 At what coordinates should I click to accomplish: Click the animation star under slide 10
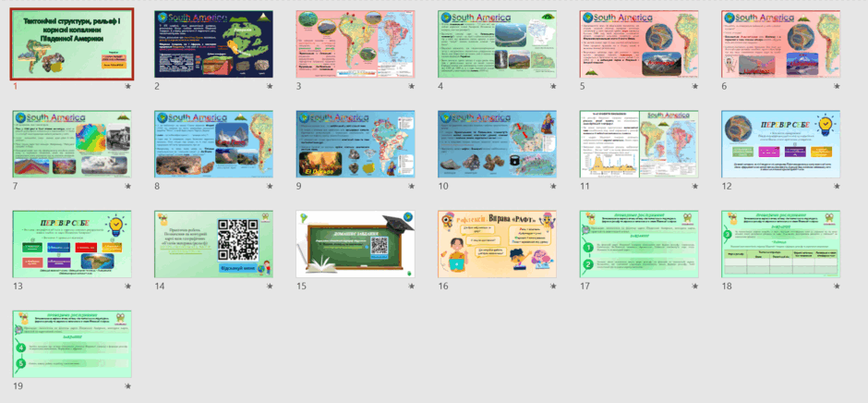pyautogui.click(x=553, y=187)
